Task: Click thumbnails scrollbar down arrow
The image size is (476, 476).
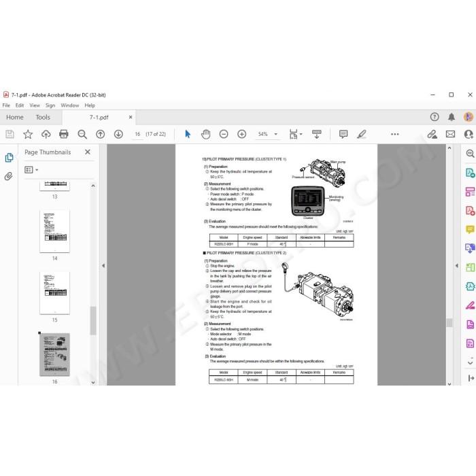Action: (93, 382)
